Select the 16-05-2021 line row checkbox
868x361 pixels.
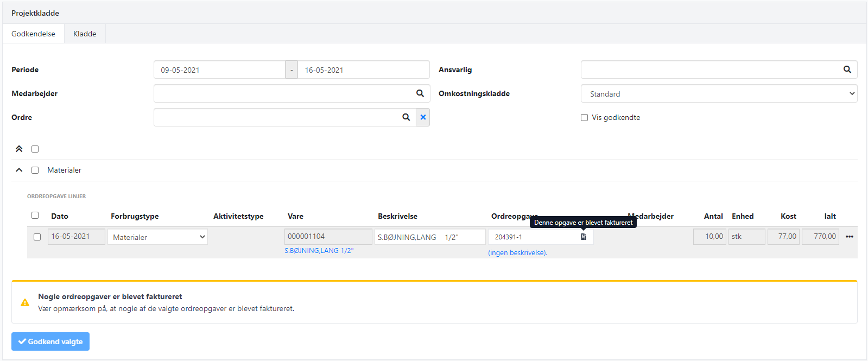coord(37,237)
